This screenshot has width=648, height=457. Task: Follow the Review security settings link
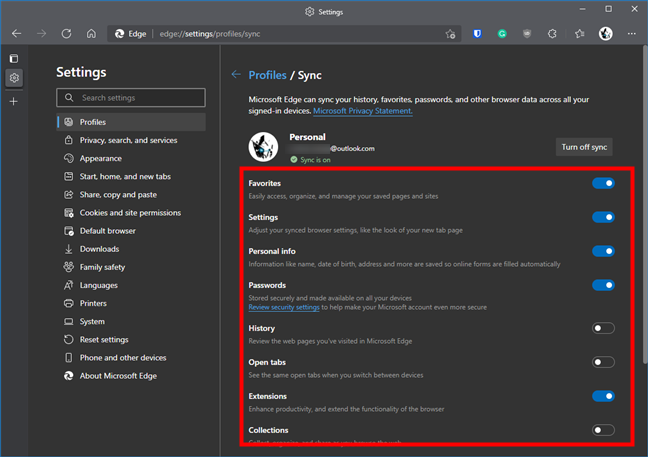284,307
